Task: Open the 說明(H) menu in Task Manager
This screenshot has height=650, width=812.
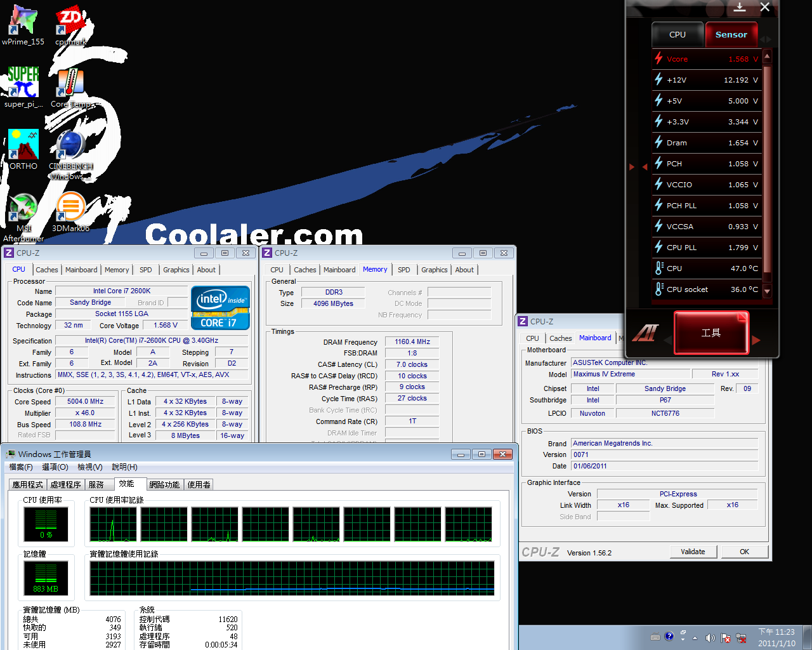Action: coord(124,467)
